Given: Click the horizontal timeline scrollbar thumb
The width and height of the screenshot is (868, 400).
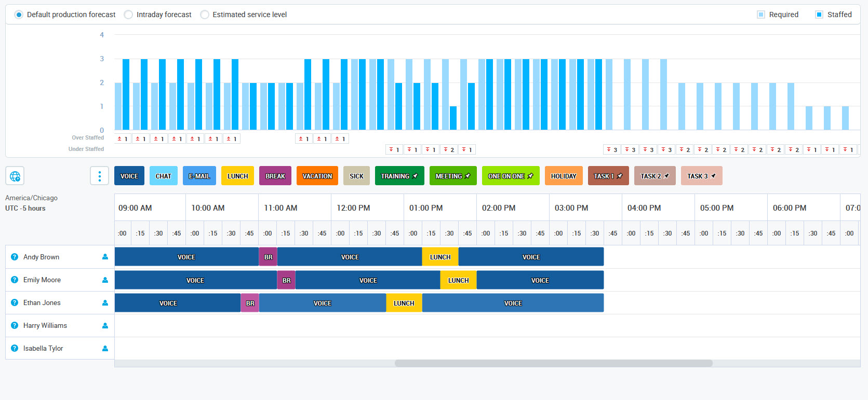Looking at the screenshot, I should [x=553, y=363].
